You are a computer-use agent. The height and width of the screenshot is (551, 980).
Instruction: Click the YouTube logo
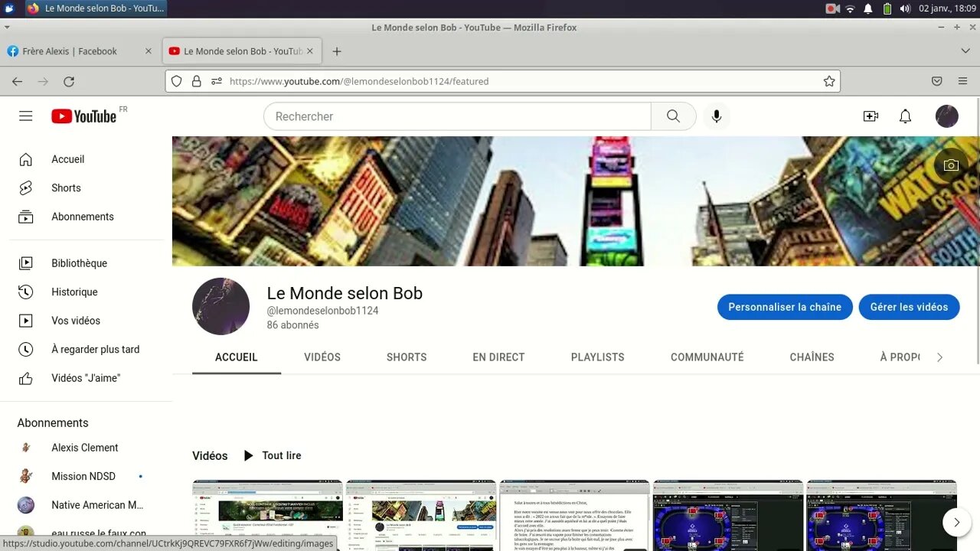[84, 116]
